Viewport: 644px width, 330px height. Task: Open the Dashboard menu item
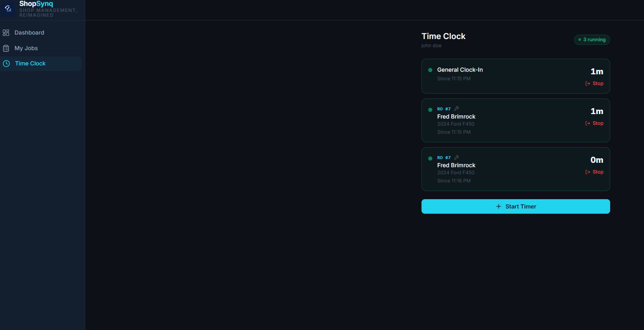pyautogui.click(x=41, y=33)
